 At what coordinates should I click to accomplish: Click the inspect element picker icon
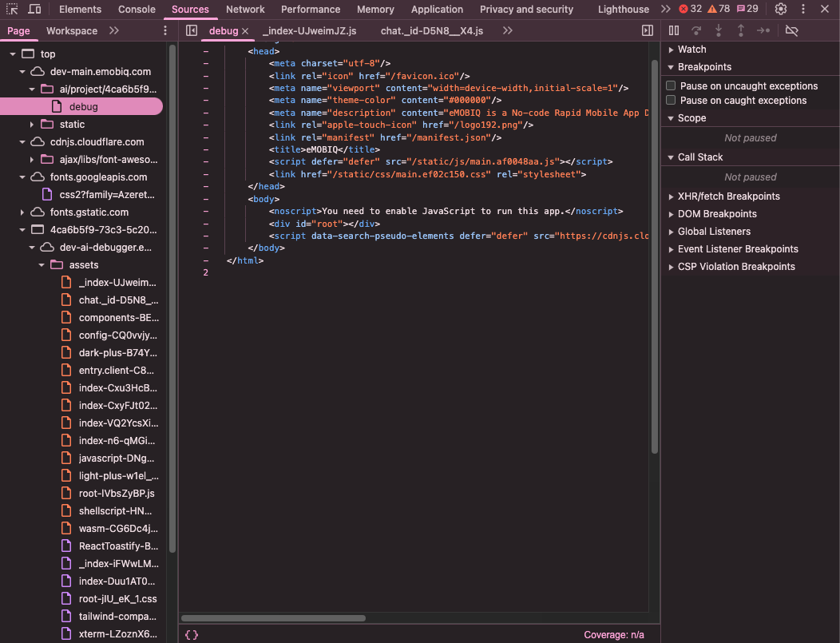(13, 10)
